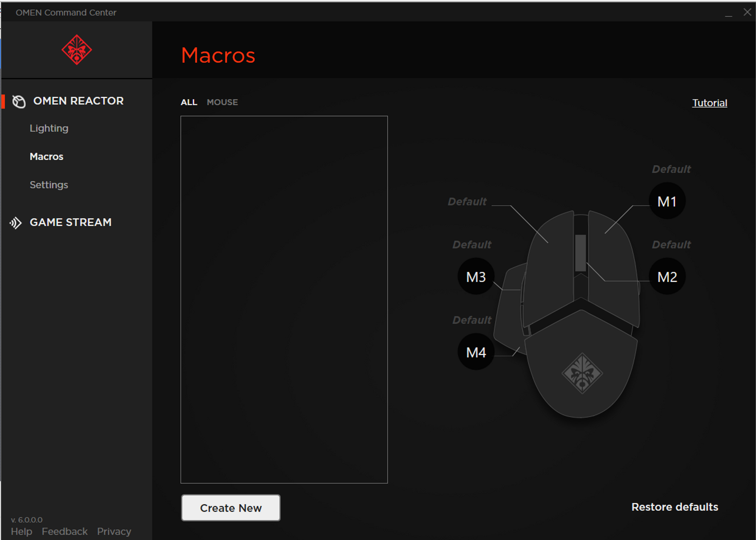Open the Privacy link
756x540 pixels.
point(114,531)
